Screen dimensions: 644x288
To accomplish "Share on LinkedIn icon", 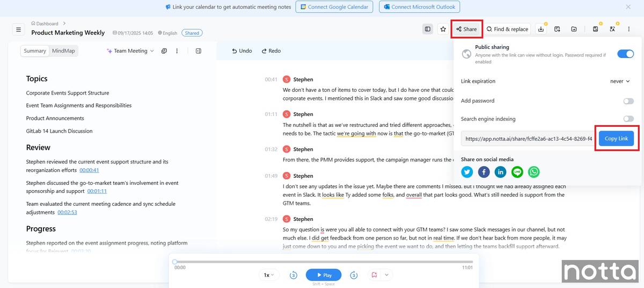I will pyautogui.click(x=500, y=172).
